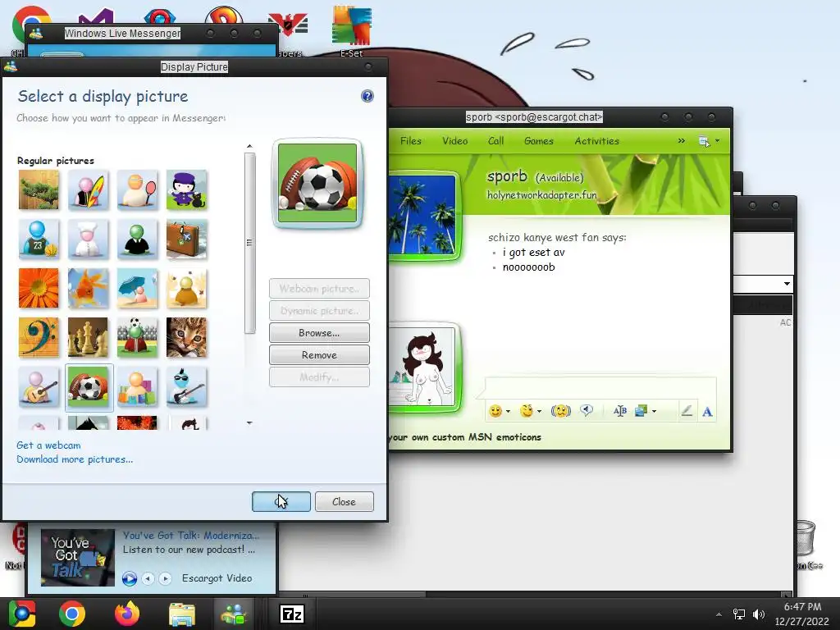Screen dimensions: 840x630
Task: Open Activities menu in sporb chat
Action: (597, 141)
